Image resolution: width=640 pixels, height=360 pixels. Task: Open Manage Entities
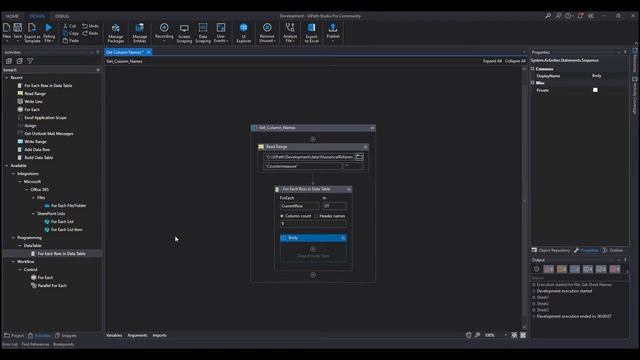140,33
